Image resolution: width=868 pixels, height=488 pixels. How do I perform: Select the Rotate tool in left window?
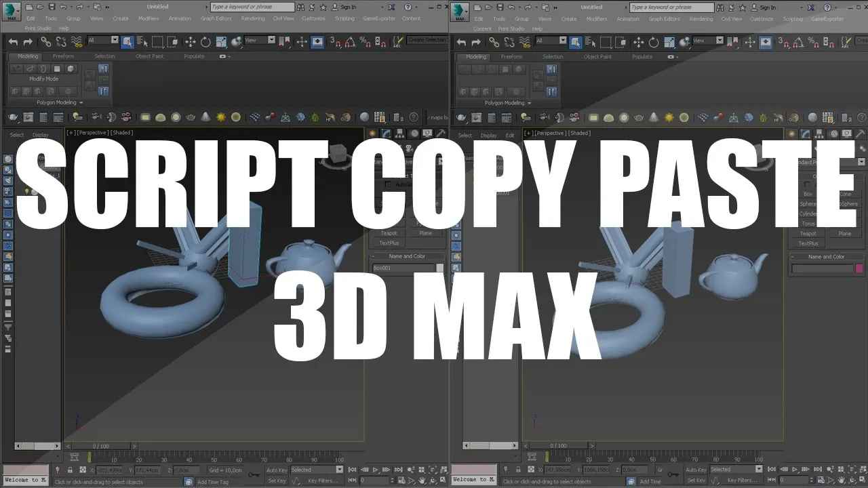tap(205, 42)
